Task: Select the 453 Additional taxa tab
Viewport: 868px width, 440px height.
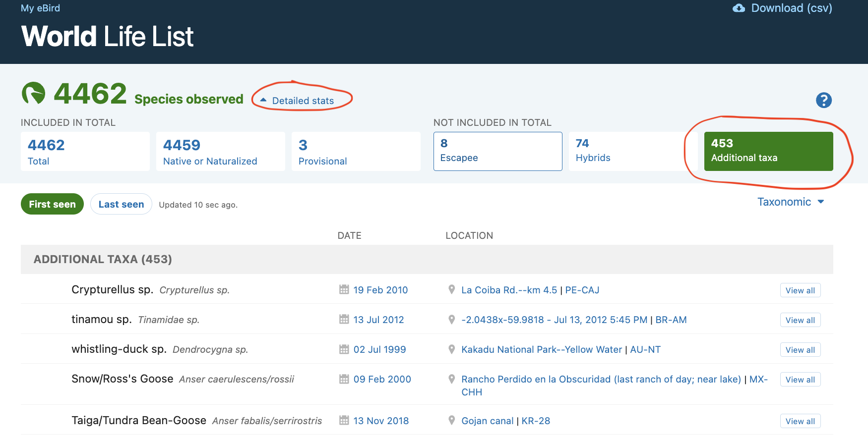Action: coord(768,151)
